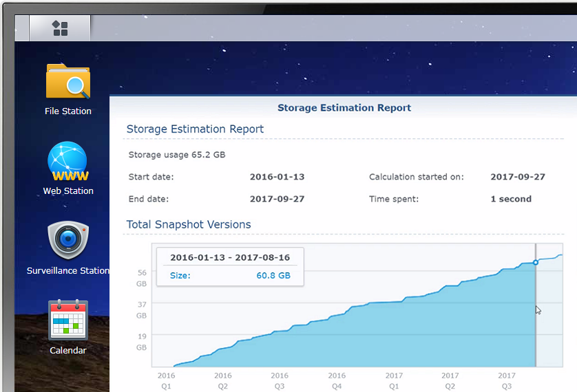
Task: Click the Calculation started on date value
Action: pyautogui.click(x=517, y=177)
